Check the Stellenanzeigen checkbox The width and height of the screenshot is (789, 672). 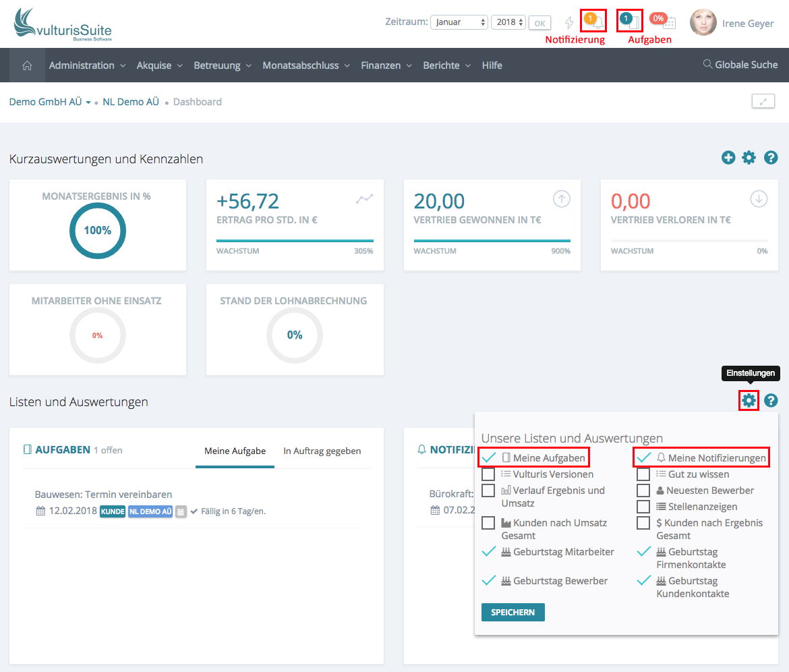[x=643, y=507]
